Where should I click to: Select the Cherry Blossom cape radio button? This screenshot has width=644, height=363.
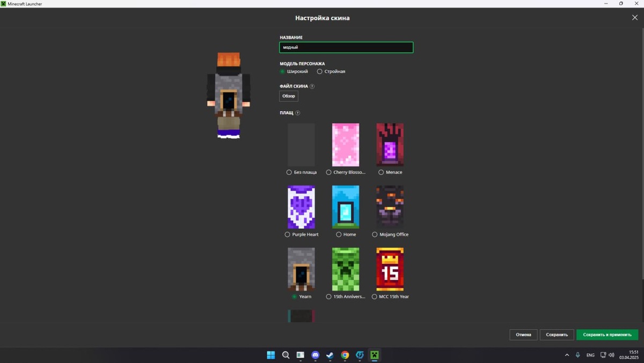328,172
